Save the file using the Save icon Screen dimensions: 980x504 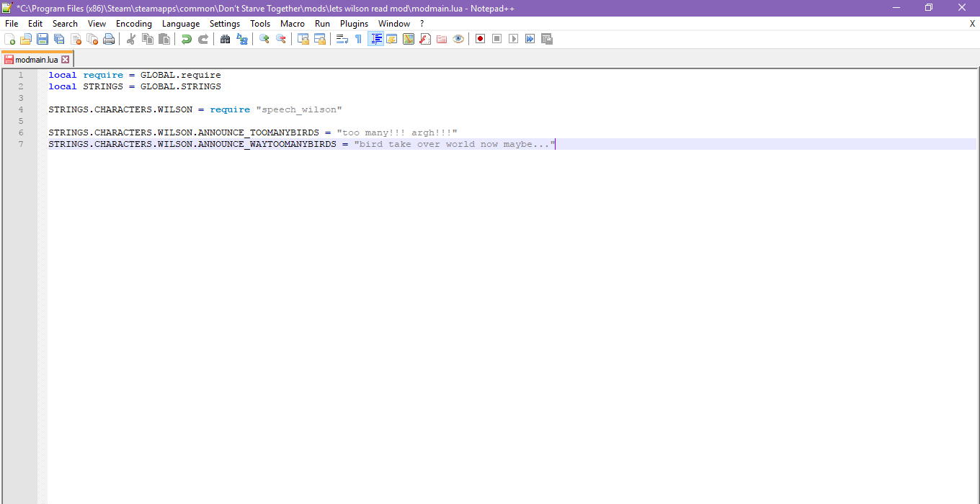tap(43, 39)
